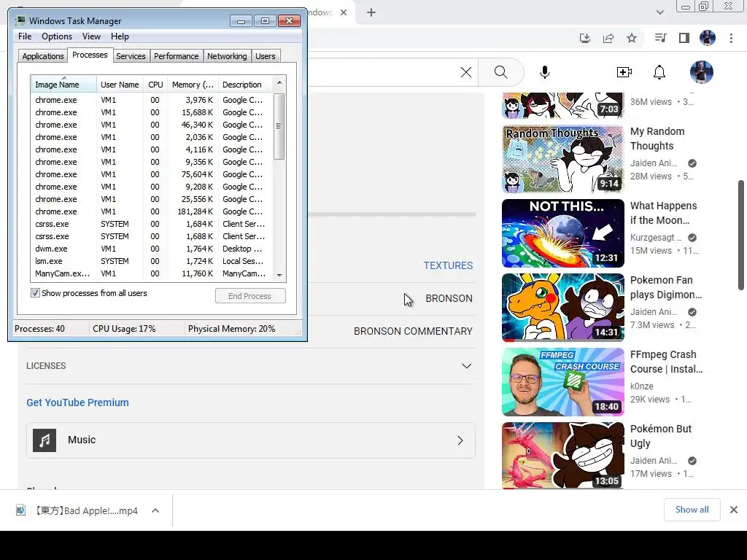
Task: Click the TEXTURES link
Action: [x=448, y=265]
